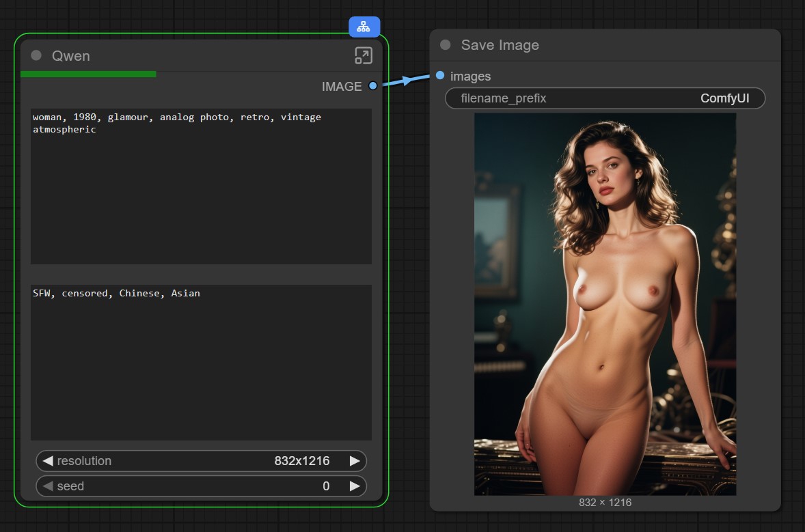Click the green progress bar on Qwen
Image resolution: width=805 pixels, height=532 pixels.
(x=88, y=74)
